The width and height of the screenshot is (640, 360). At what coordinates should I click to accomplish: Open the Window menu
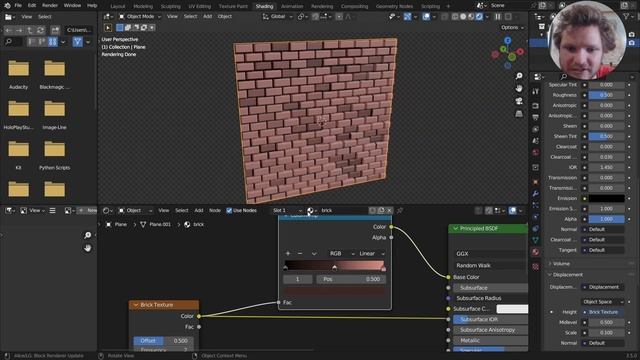click(x=72, y=5)
